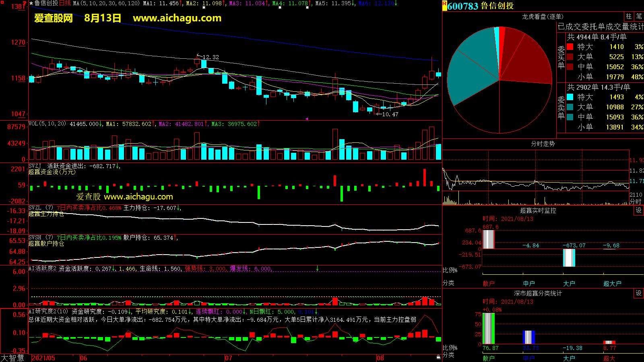This screenshot has height=362, width=644.
Task: Click the 12.32 high price annotation
Action: (x=211, y=57)
